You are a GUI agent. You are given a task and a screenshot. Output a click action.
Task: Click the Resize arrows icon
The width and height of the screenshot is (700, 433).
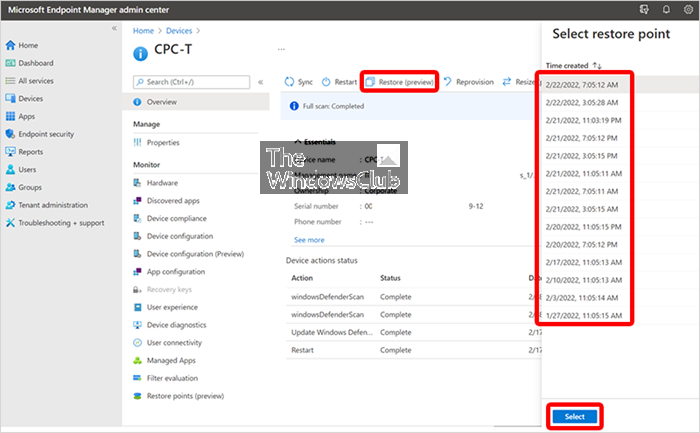click(507, 82)
